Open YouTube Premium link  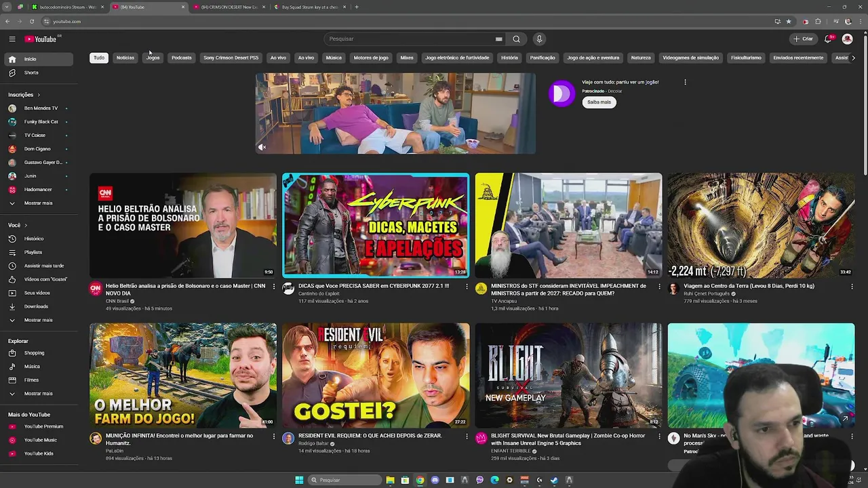37,426
